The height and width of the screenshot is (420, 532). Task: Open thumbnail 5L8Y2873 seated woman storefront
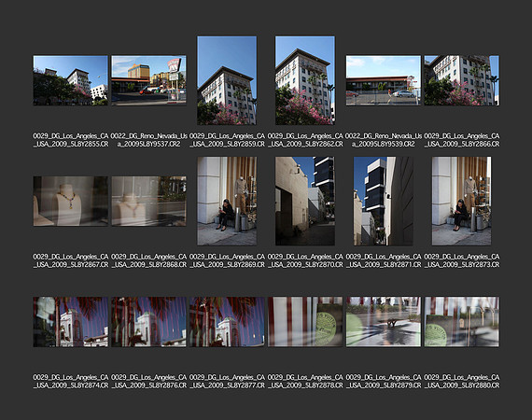click(x=461, y=201)
